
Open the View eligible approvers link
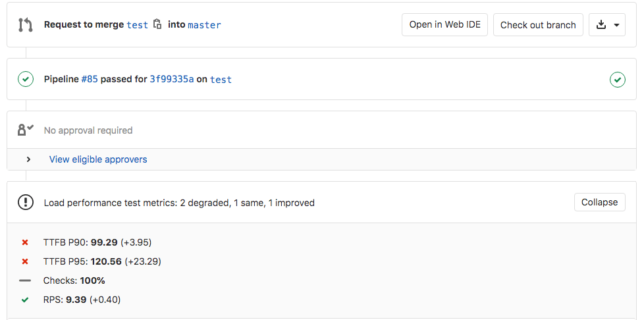point(98,159)
